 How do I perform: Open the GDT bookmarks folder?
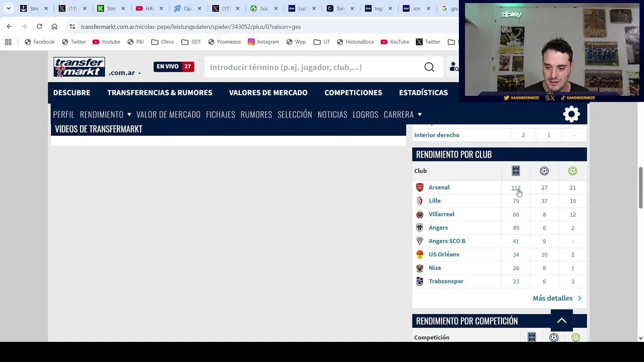coord(191,42)
